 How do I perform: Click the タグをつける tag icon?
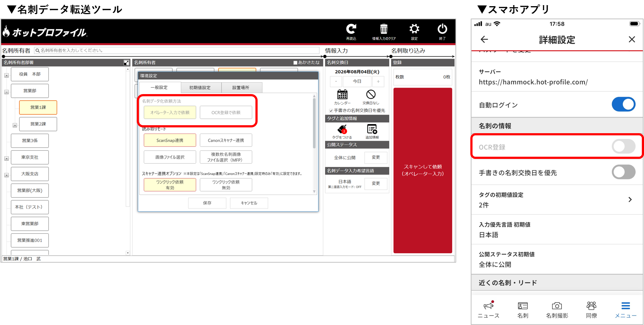click(x=342, y=129)
